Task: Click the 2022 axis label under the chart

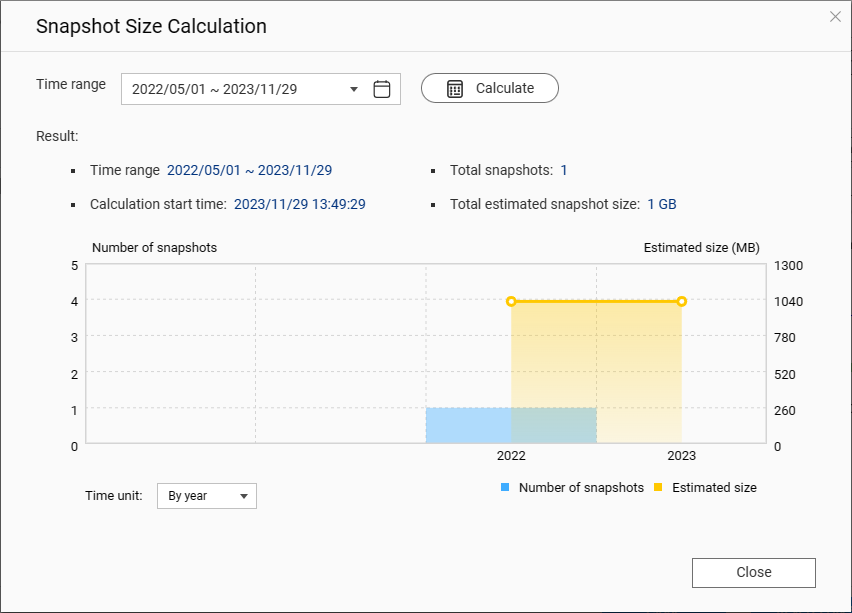Action: pos(511,455)
